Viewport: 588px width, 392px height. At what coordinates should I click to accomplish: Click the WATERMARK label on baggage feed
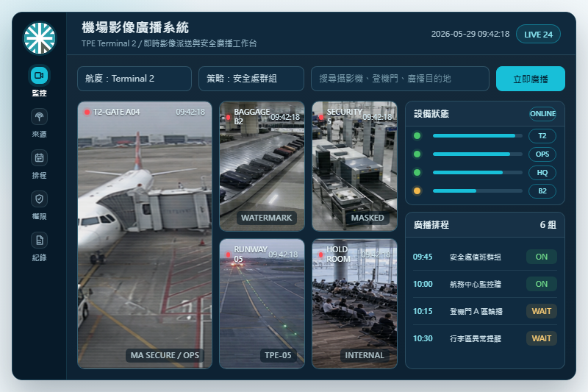coord(267,218)
